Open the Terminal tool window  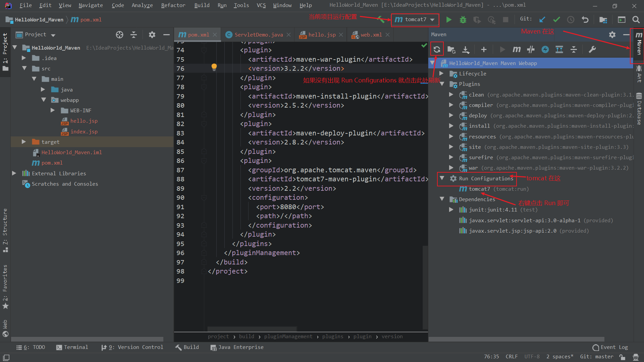72,347
